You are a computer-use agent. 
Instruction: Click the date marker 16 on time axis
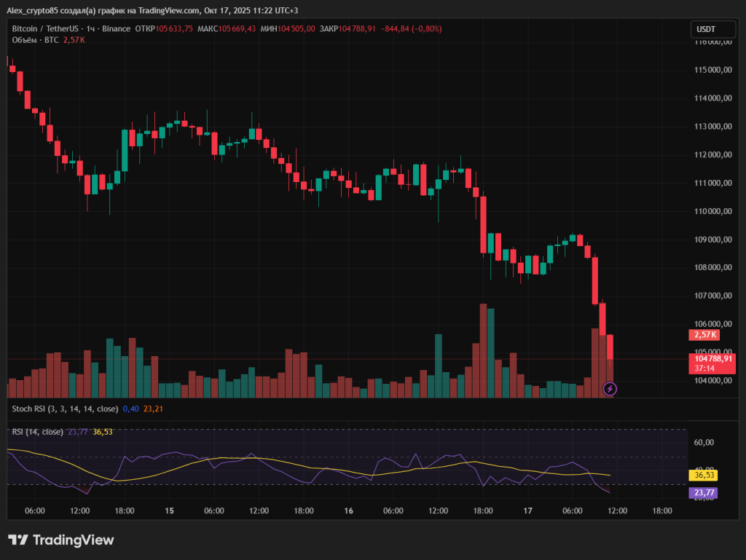[x=348, y=511]
